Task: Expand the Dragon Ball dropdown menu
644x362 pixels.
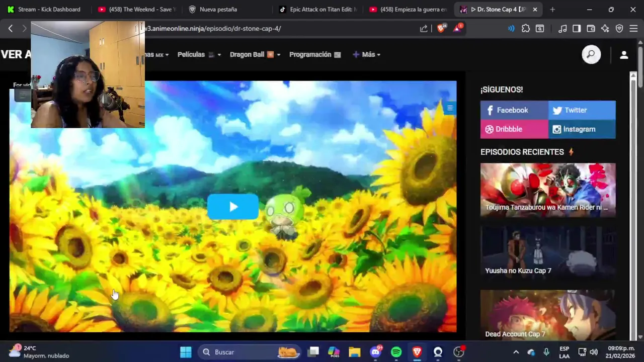Action: click(x=255, y=54)
